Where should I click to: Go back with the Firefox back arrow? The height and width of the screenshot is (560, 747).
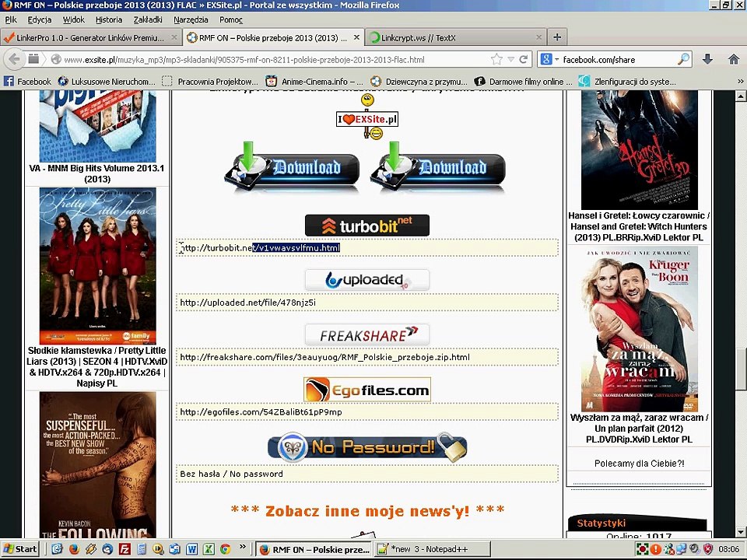[15, 60]
